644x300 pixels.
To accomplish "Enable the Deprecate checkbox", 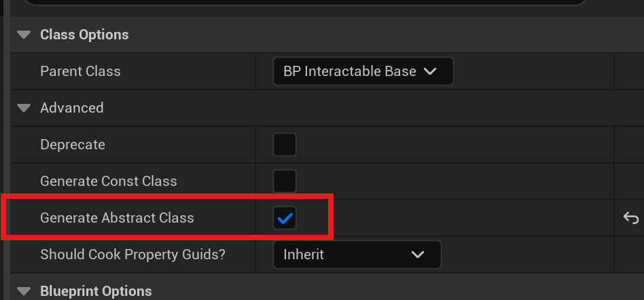I will (284, 145).
